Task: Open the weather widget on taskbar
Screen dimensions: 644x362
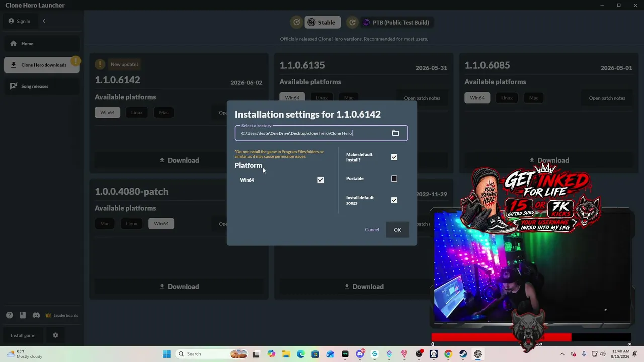Action: (24, 354)
